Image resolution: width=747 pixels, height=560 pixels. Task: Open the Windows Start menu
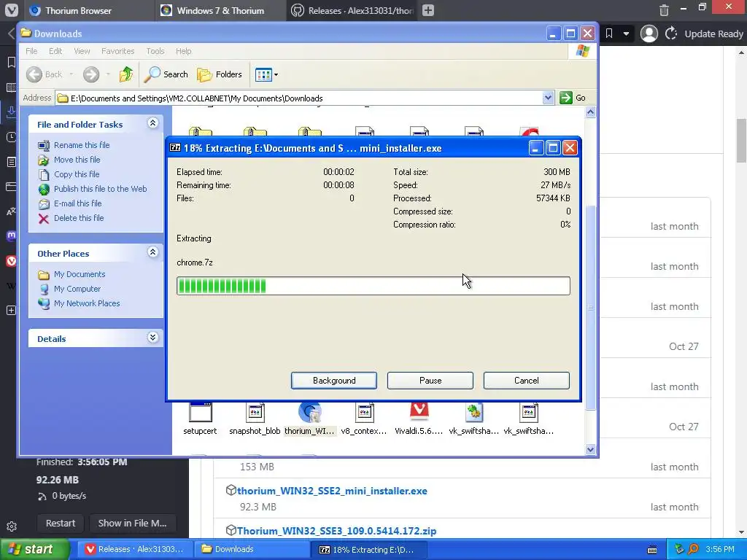tap(34, 550)
